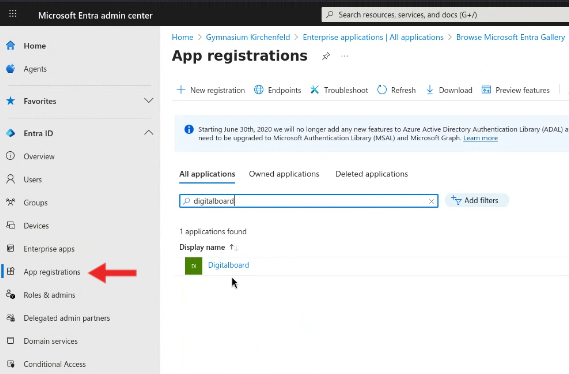Click Microsoft Entra admin center title

pos(95,16)
